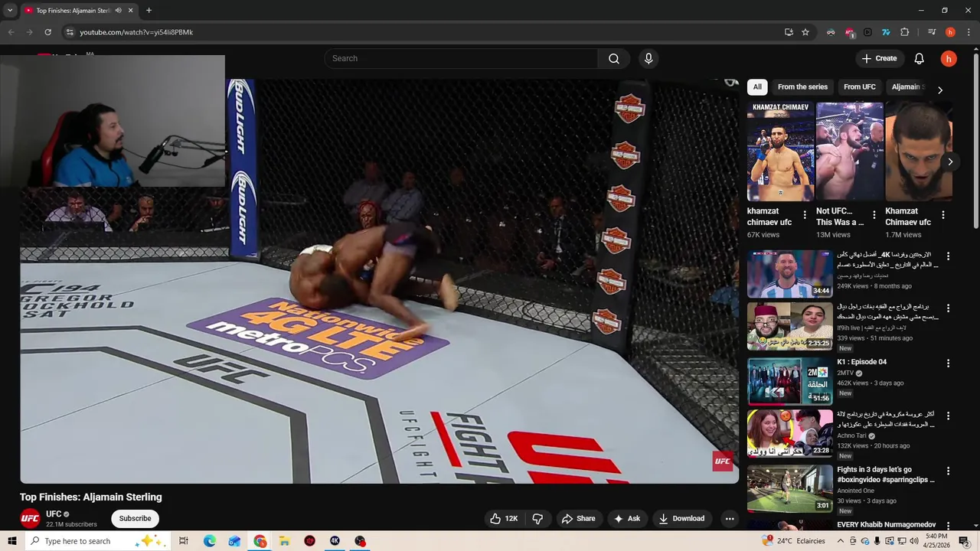The width and height of the screenshot is (980, 551).
Task: Click the UFC watermark in the video corner
Action: [723, 461]
